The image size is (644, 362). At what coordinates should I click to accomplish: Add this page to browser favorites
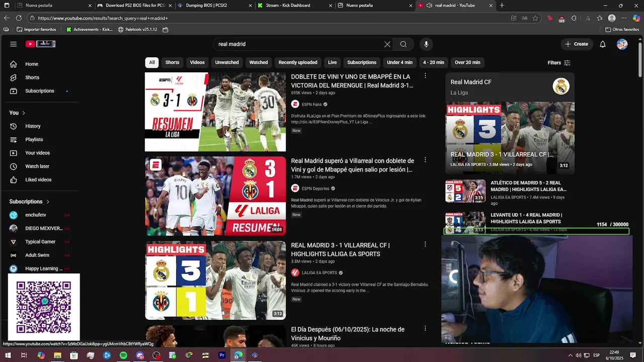535,18
